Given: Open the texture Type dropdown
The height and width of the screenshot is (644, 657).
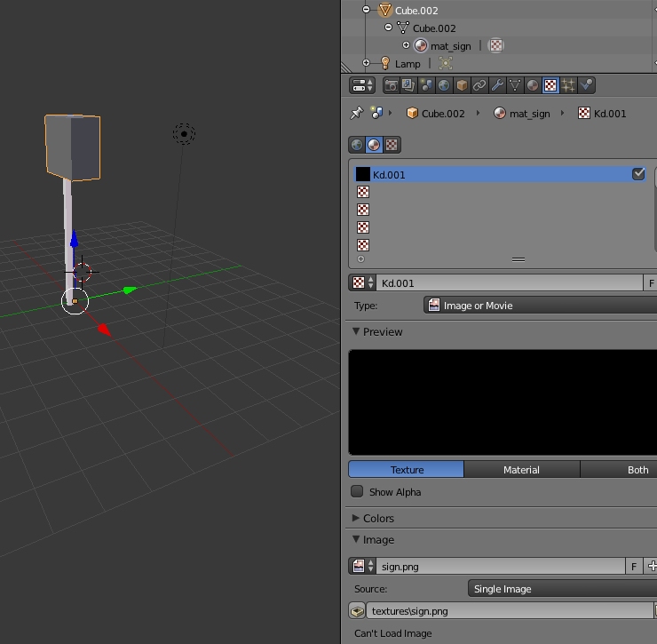Looking at the screenshot, I should 540,306.
